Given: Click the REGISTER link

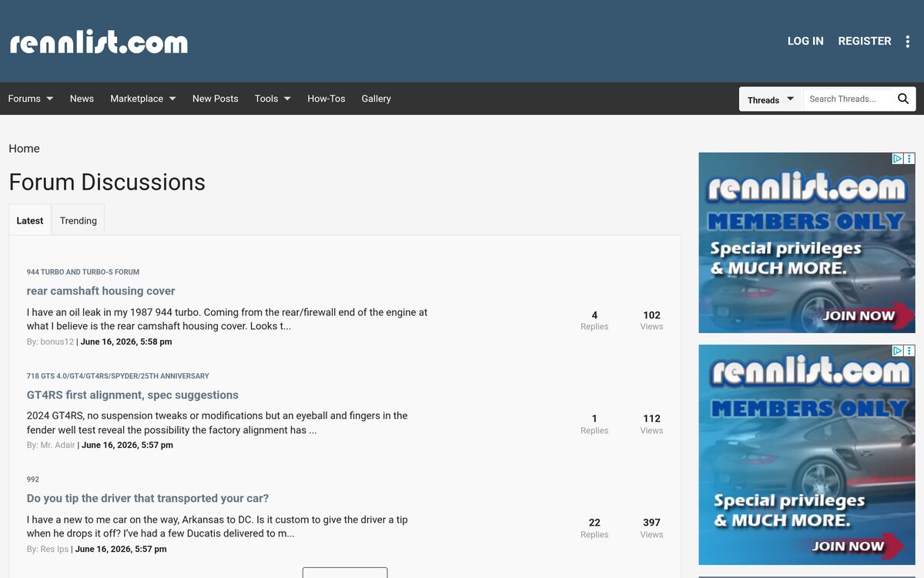Looking at the screenshot, I should 865,41.
